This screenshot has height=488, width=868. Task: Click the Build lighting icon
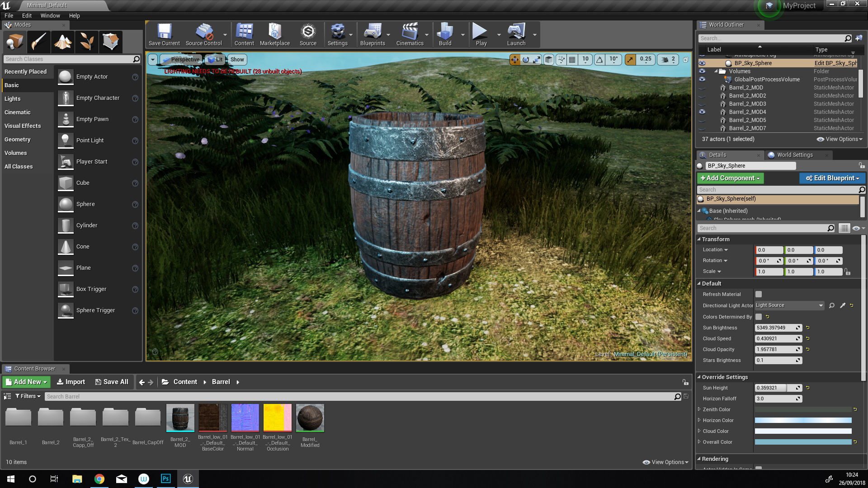click(445, 34)
